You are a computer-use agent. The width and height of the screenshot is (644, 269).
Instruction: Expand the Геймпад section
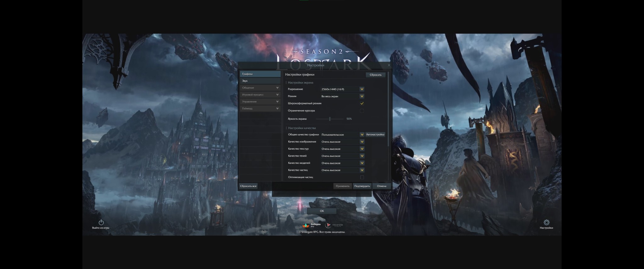tap(260, 109)
